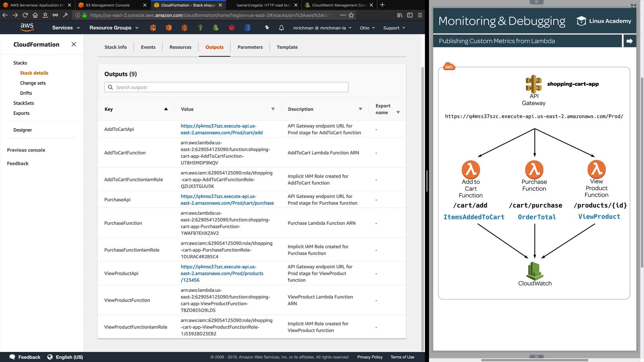The image size is (644, 362).
Task: Go to Change sets in sidebar
Action: coord(33,83)
